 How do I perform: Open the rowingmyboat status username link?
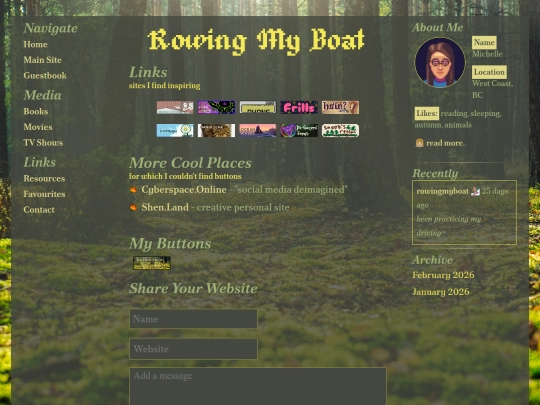(443, 191)
